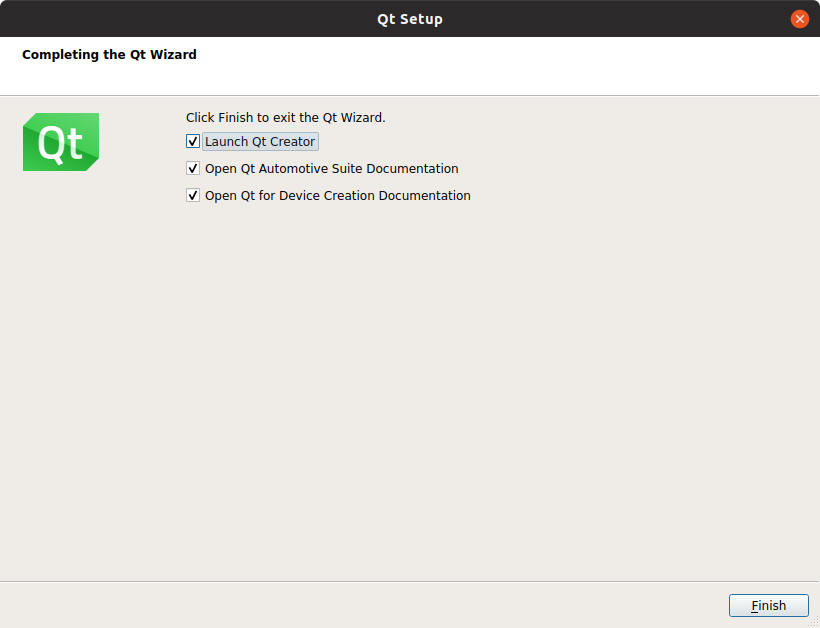820x628 pixels.
Task: Click the "Click Finish to exit the Qt Wizard." text
Action: pyautogui.click(x=285, y=118)
